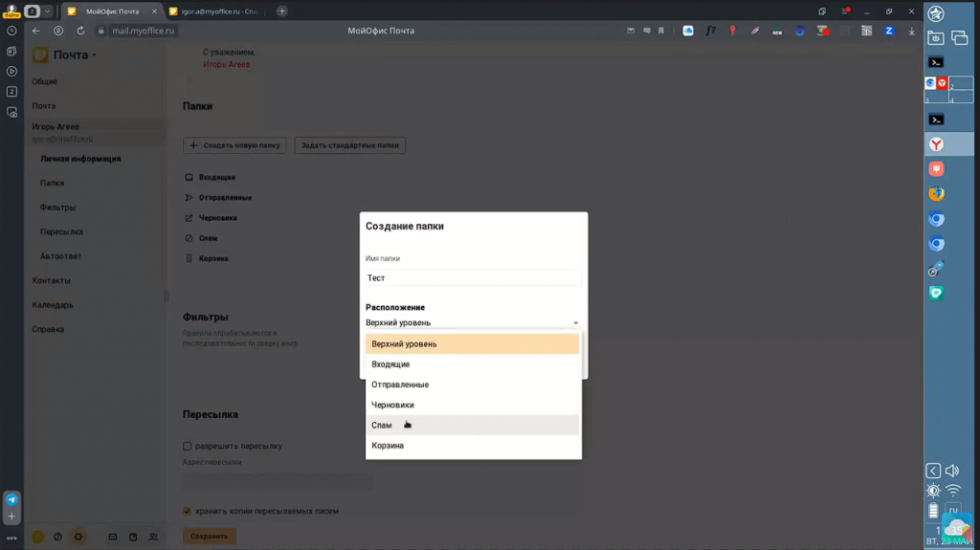Open browser sidebar three-dots menu
This screenshot has width=980, height=550.
coord(11,538)
